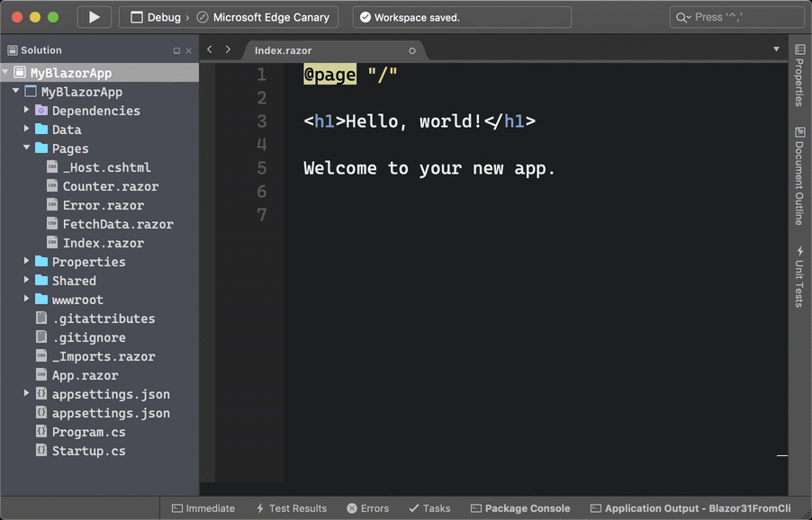
Task: Expand the Properties folder in the tree
Action: tap(26, 261)
